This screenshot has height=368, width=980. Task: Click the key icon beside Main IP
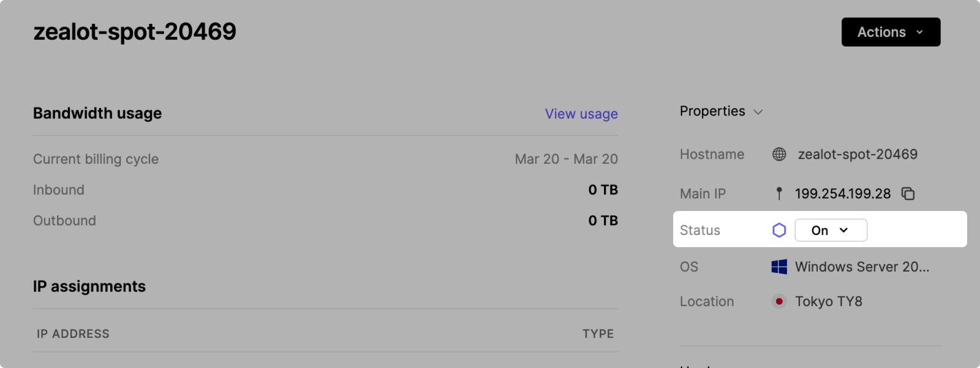pos(778,193)
